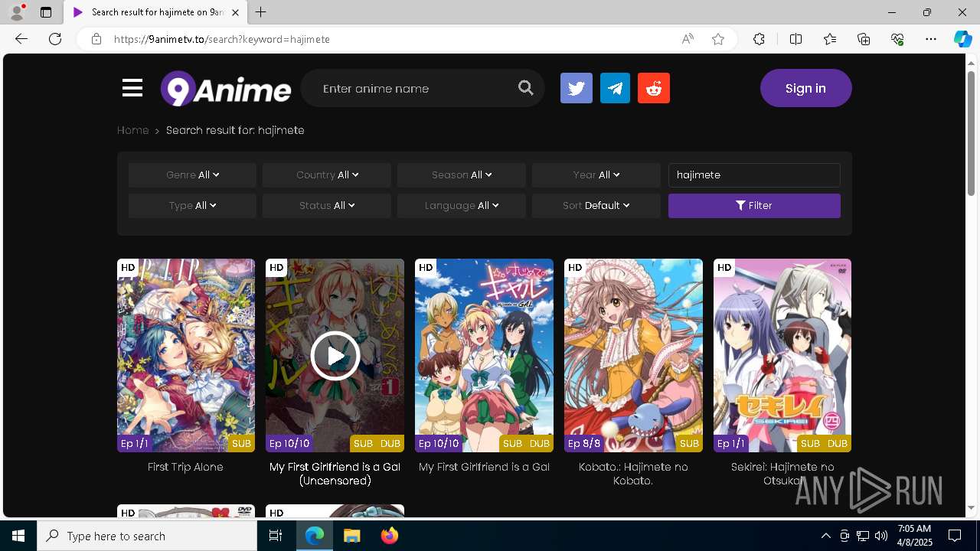980x551 pixels.
Task: Open the Kobato poster thumbnail
Action: tap(633, 355)
